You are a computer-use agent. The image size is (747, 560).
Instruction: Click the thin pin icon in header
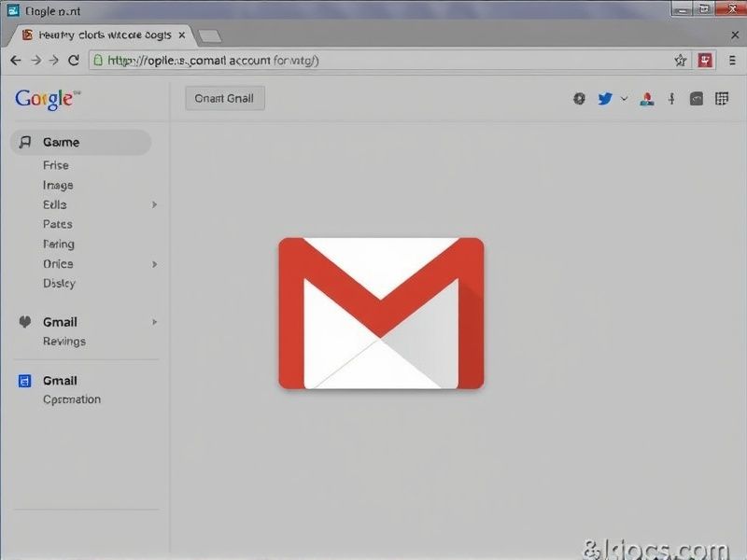tap(671, 99)
